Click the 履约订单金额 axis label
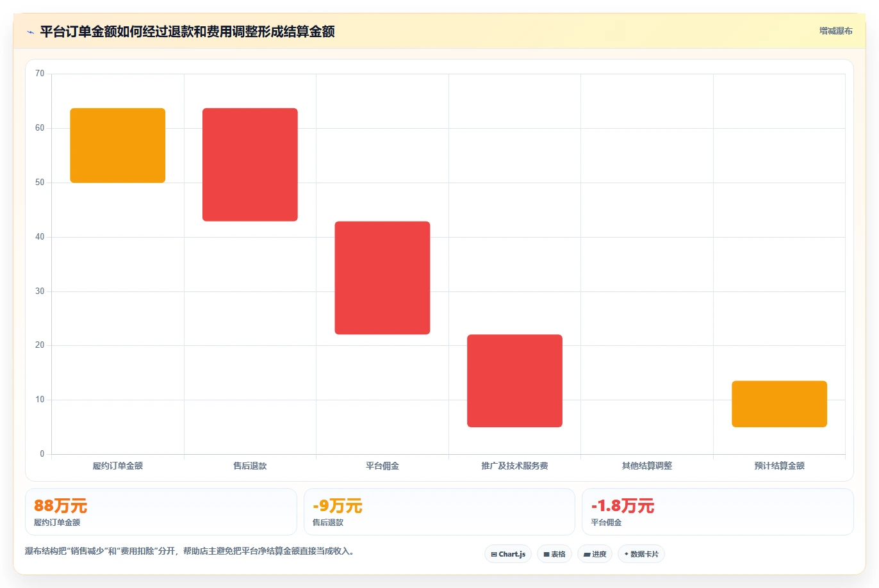The width and height of the screenshot is (879, 588). tap(118, 466)
